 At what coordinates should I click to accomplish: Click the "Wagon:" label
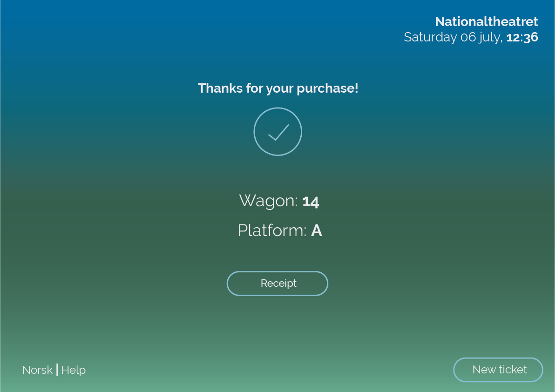[268, 201]
